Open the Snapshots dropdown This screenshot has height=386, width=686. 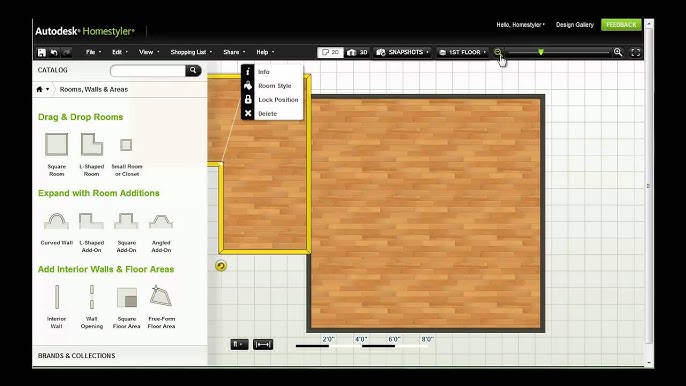[402, 52]
